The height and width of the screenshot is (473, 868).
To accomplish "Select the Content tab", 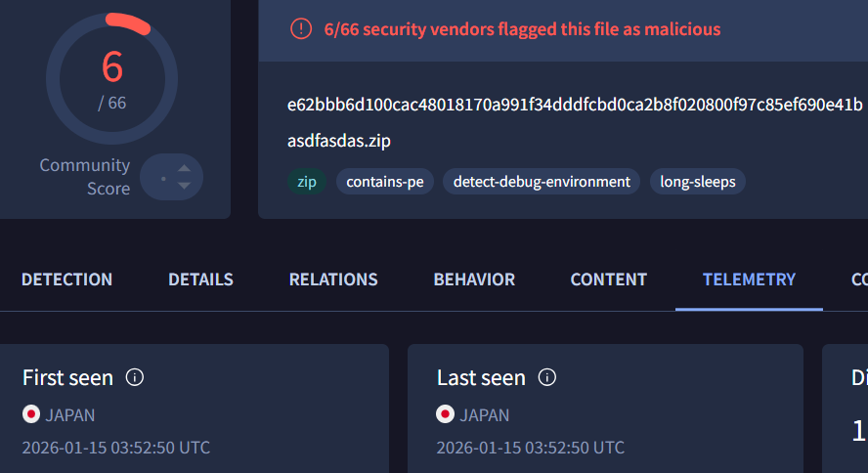I will point(608,279).
